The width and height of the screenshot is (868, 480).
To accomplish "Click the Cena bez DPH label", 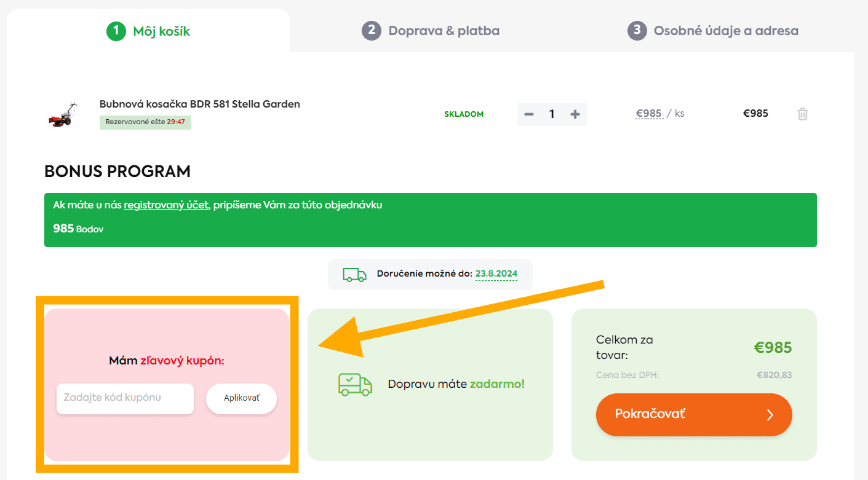I will (x=627, y=375).
